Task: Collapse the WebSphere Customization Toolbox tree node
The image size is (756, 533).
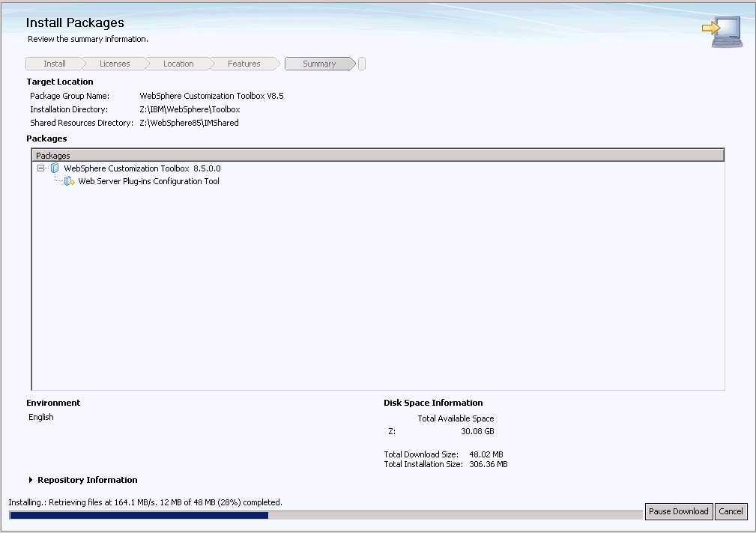Action: pyautogui.click(x=41, y=168)
